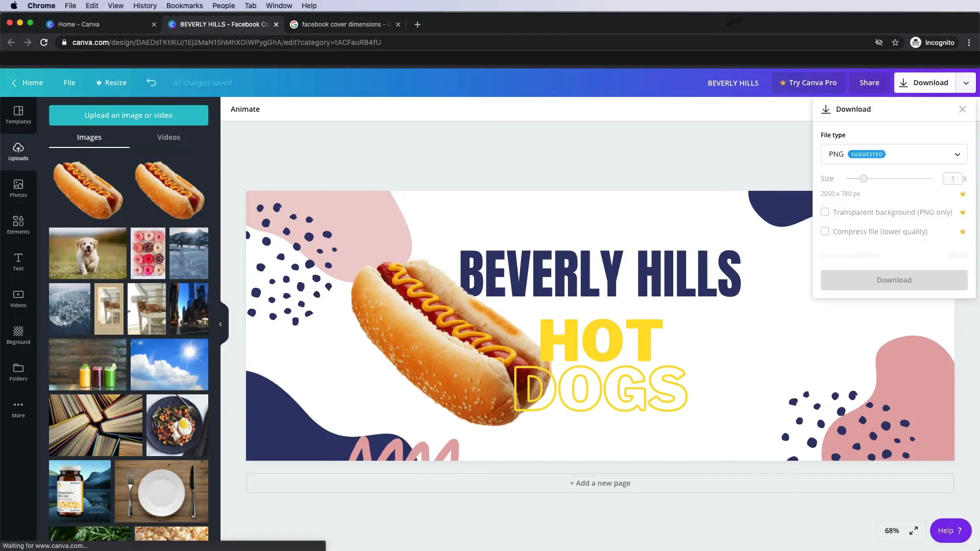Open the Photos sidebar panel
The height and width of the screenshot is (551, 980).
pos(18,189)
